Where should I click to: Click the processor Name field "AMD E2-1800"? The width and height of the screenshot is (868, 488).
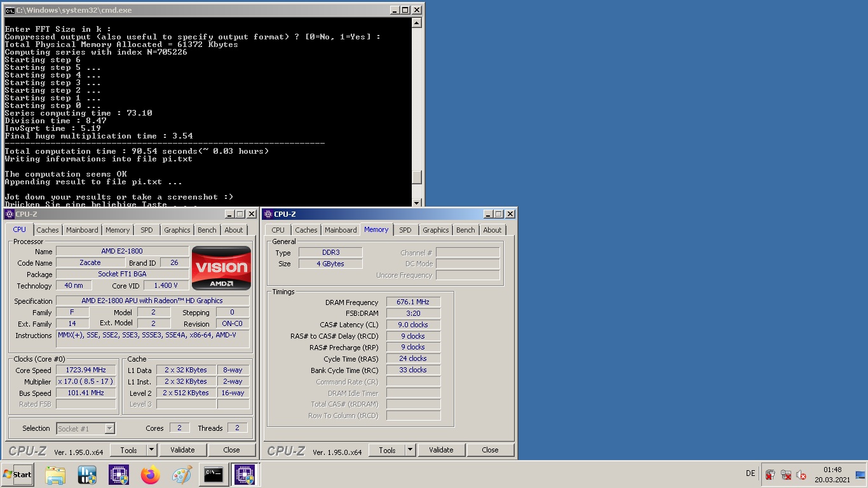coord(122,252)
